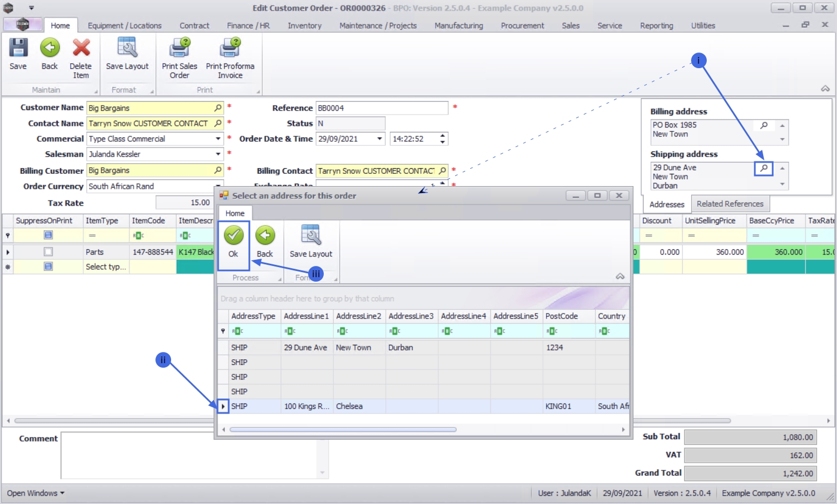The image size is (837, 504).
Task: Open the Open Windows dropdown
Action: [36, 493]
